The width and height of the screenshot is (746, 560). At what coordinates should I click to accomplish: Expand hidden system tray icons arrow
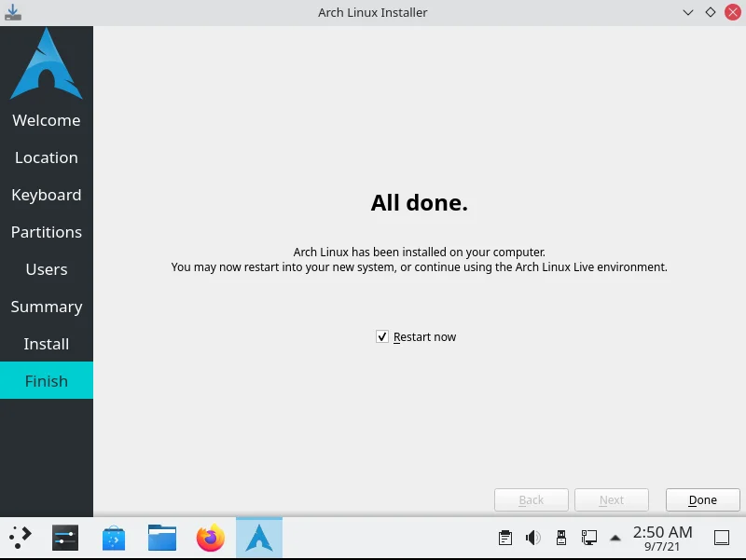[x=615, y=539]
